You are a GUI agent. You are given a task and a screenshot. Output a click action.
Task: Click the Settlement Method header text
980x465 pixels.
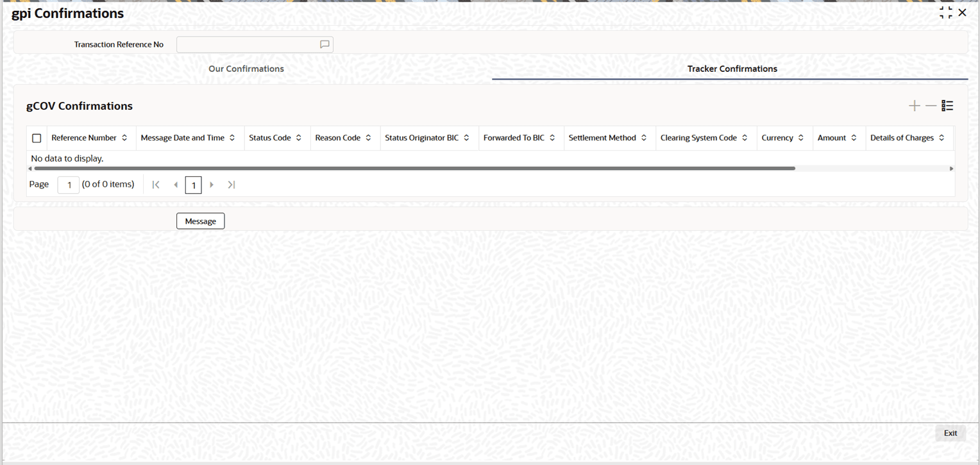pyautogui.click(x=602, y=138)
